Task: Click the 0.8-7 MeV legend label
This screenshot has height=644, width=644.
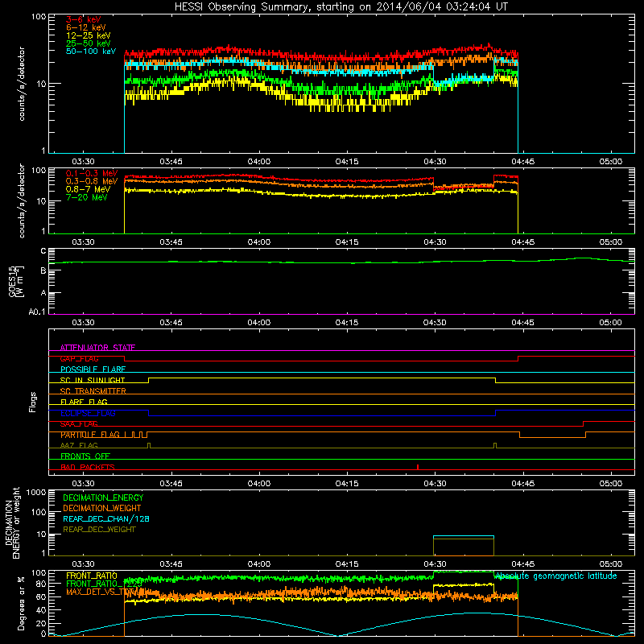Action: (x=89, y=189)
